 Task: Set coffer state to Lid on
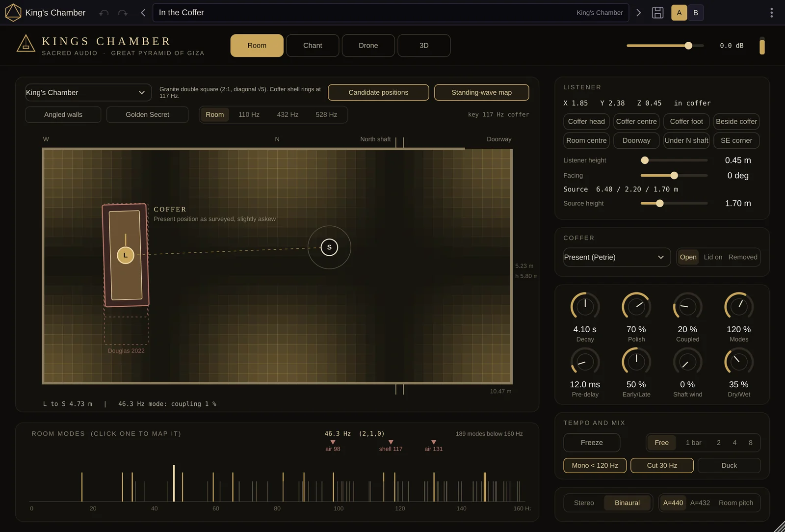pos(713,257)
